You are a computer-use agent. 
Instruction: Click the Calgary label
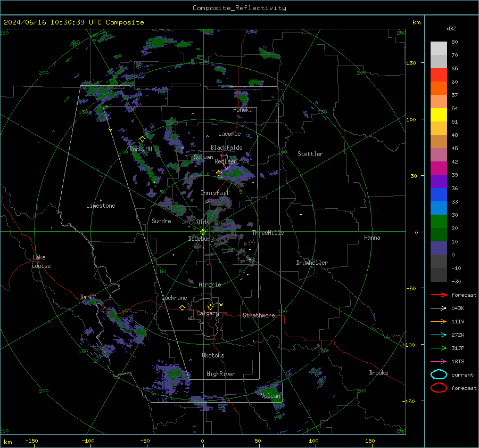[x=208, y=313]
